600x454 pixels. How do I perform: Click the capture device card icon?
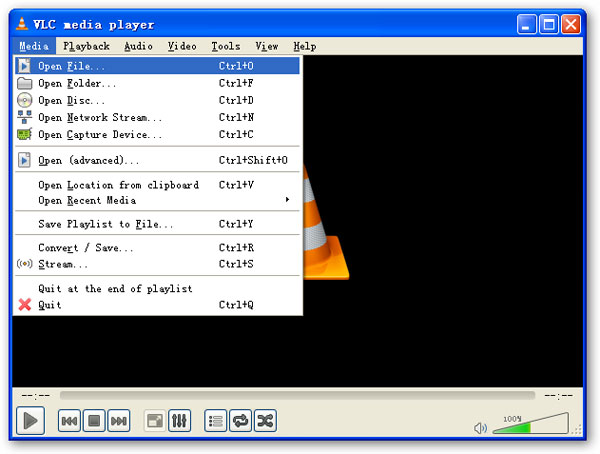[x=24, y=134]
